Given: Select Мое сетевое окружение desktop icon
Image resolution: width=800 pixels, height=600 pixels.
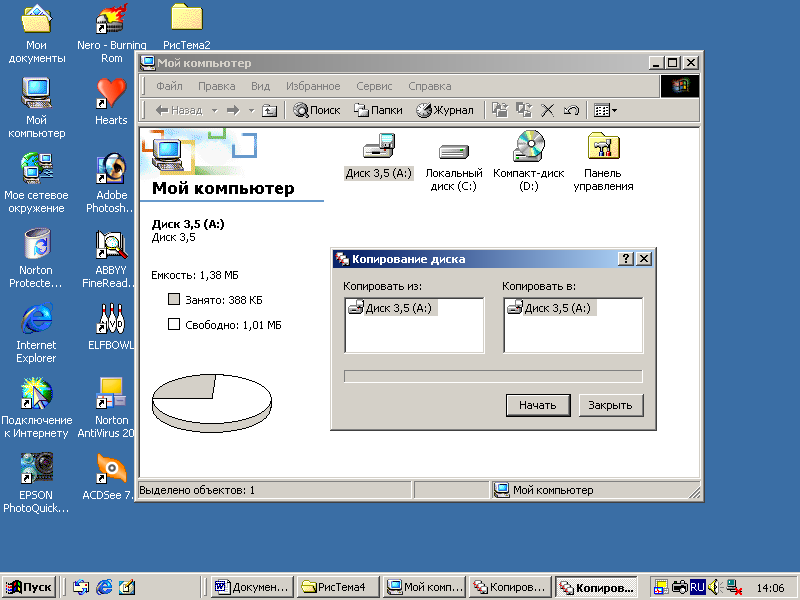Looking at the screenshot, I should click(36, 183).
